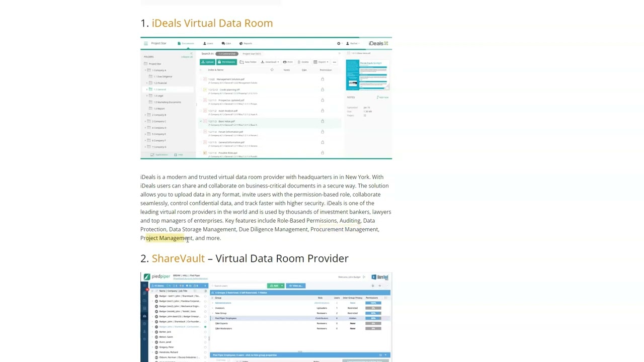This screenshot has height=362, width=644.
Task: Click the green Add button in ShareVault screenshot
Action: [x=274, y=286]
